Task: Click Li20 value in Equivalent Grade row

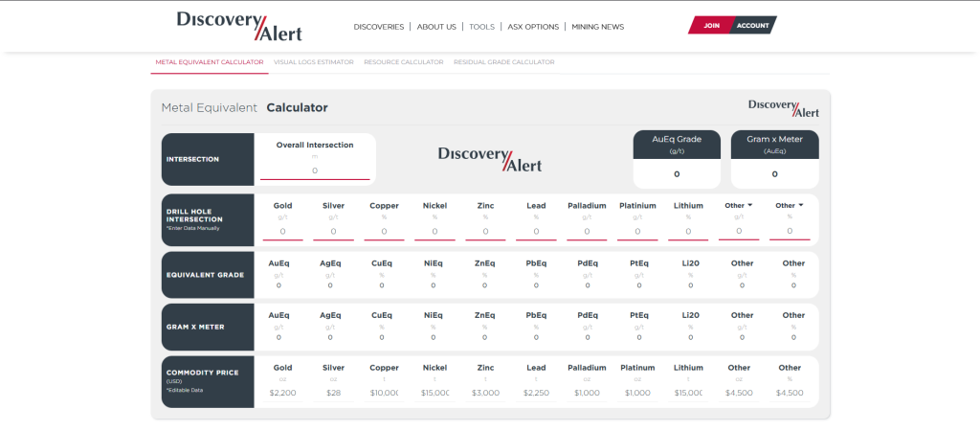Action: coord(691,285)
